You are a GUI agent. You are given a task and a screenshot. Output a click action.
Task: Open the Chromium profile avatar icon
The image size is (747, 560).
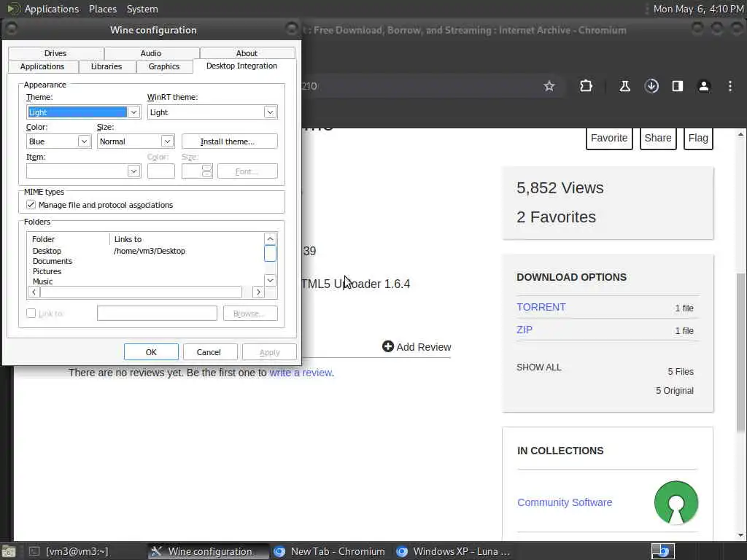point(704,86)
